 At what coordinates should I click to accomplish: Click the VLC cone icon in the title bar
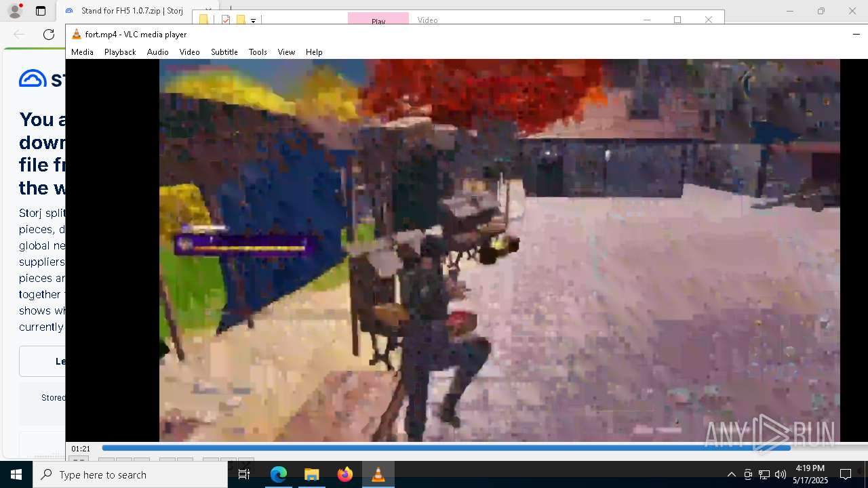(77, 35)
